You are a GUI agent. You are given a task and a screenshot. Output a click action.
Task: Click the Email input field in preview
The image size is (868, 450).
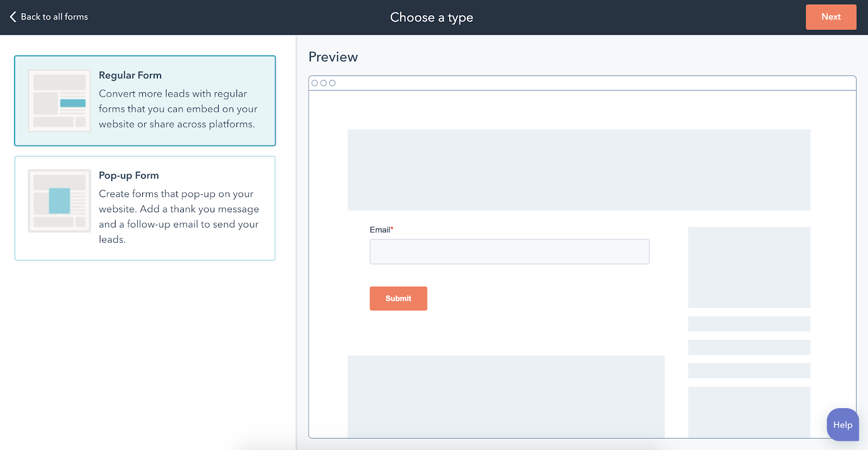click(509, 252)
